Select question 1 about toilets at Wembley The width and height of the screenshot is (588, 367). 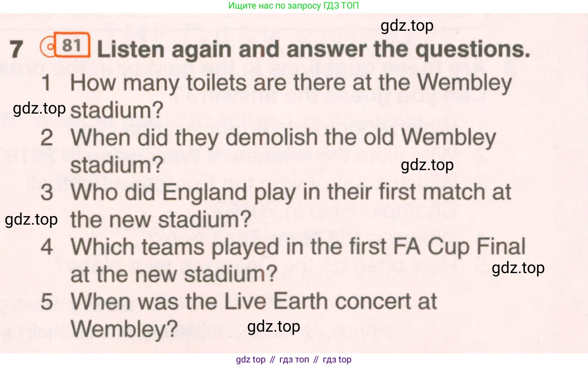coord(276,96)
